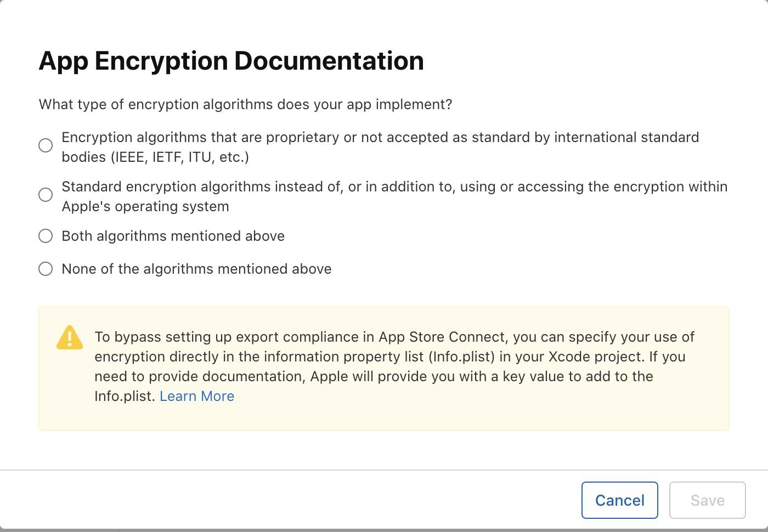
Task: Click the "Standard encryption algorithms instead of" label line
Action: click(x=394, y=186)
